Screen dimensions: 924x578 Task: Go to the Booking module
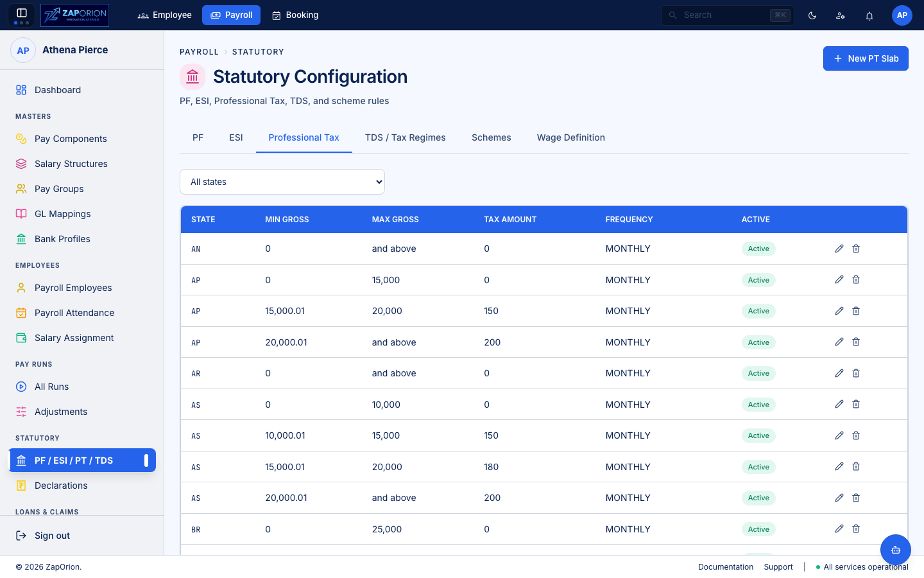click(295, 15)
